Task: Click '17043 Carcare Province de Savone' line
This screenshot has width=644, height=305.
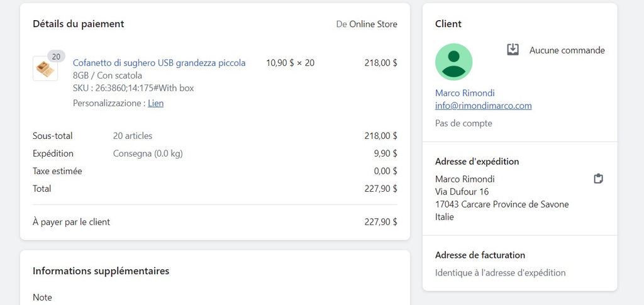Action: pyautogui.click(x=502, y=204)
